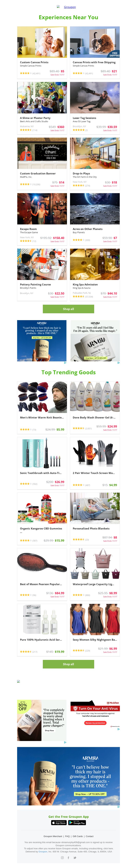
Task: Select Dove Body Wash Shower Gel product
Action: pyautogui.click(x=95, y=407)
